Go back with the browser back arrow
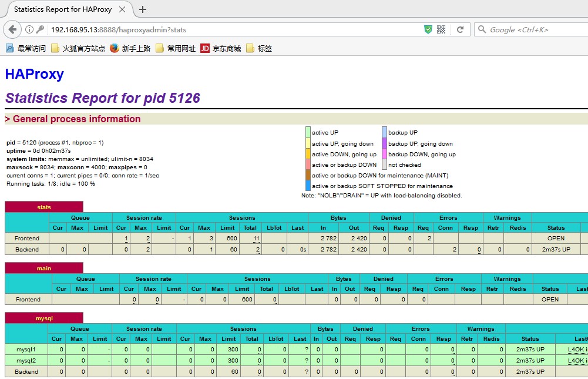The image size is (588, 379). 12,29
